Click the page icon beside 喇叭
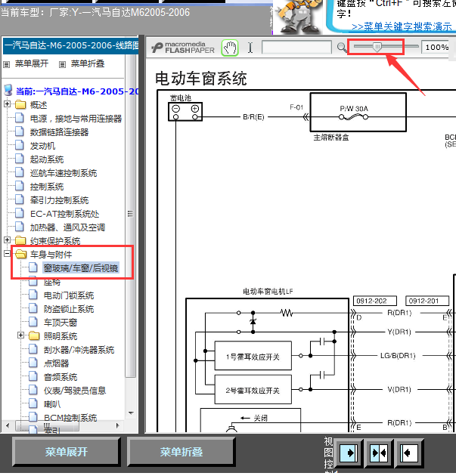 [x=33, y=403]
